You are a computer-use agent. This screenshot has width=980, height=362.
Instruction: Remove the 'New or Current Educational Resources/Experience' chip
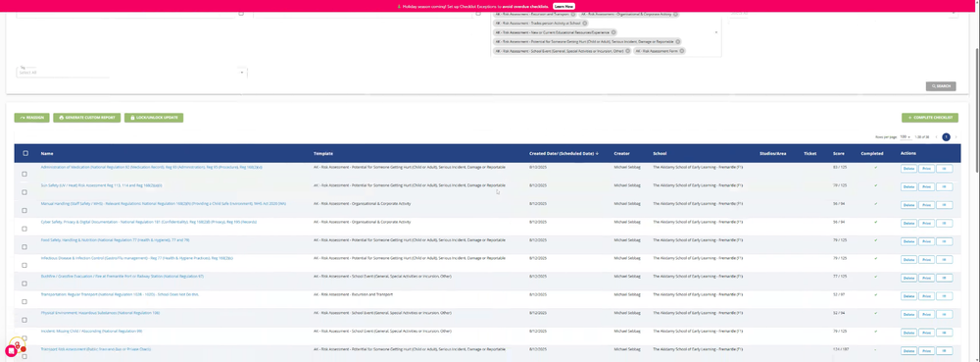613,32
